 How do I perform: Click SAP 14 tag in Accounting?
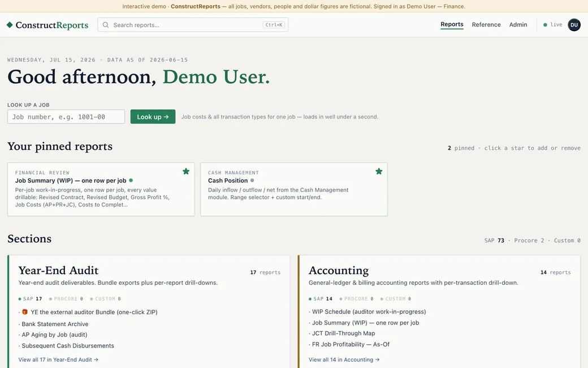click(321, 298)
